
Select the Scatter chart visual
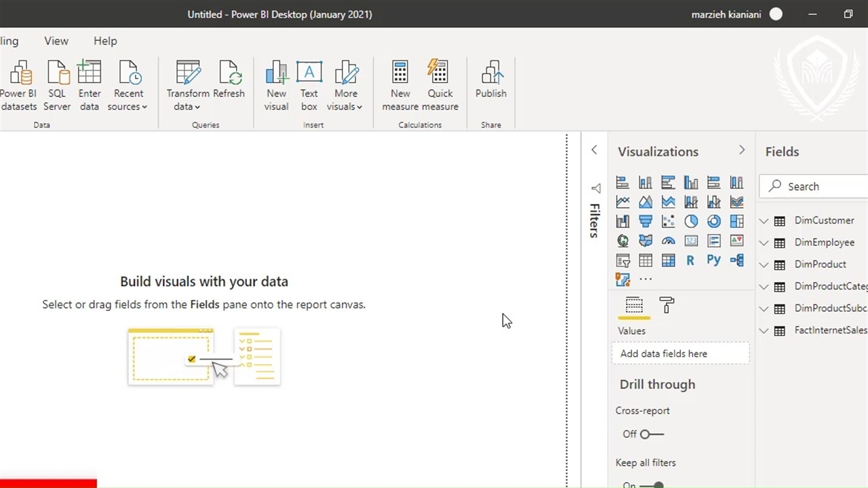point(668,221)
